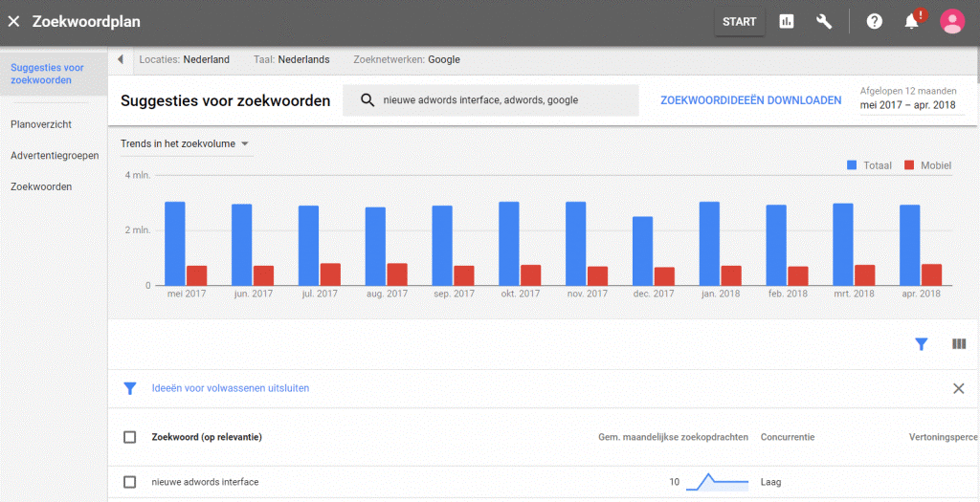Click the START button

(x=739, y=22)
